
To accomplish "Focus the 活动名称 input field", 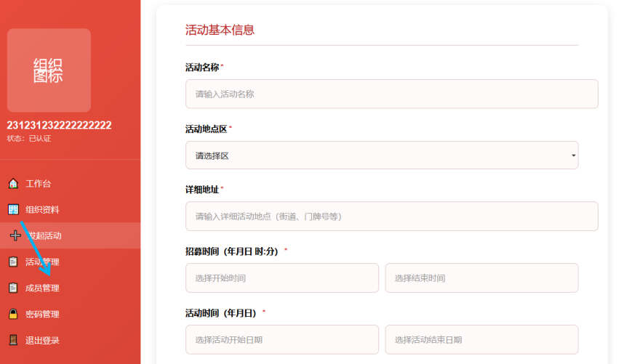I will pyautogui.click(x=391, y=94).
